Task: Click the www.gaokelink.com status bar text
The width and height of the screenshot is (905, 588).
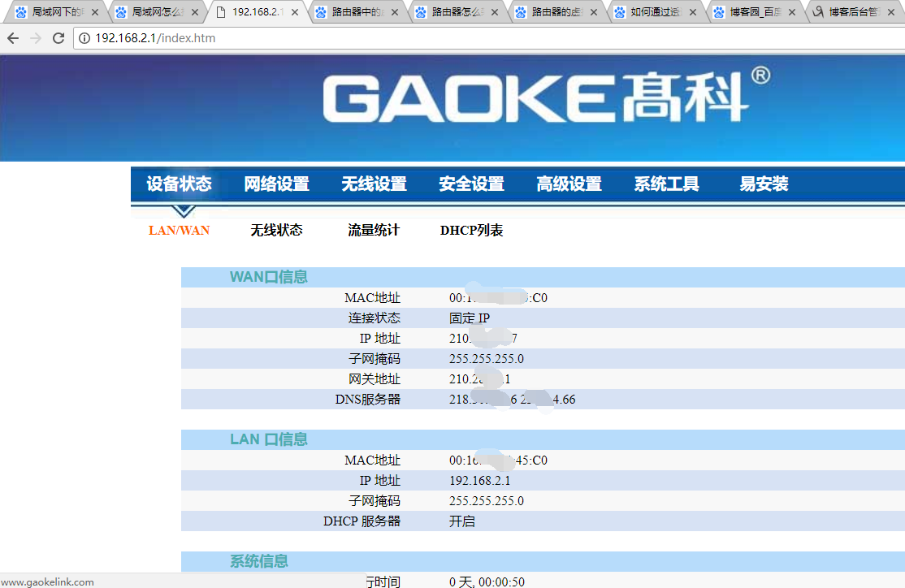Action: point(47,582)
